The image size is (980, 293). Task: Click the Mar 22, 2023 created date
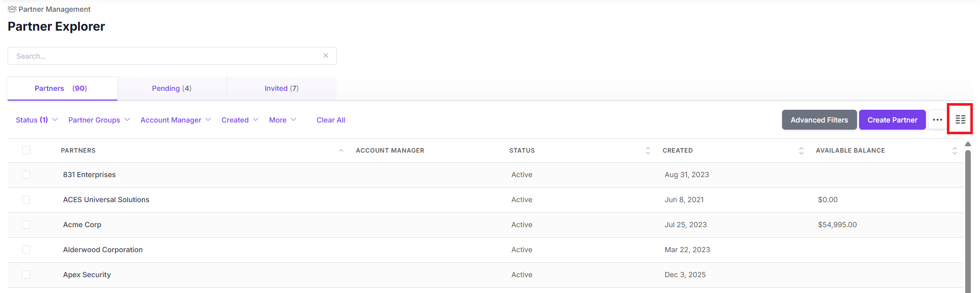point(687,250)
